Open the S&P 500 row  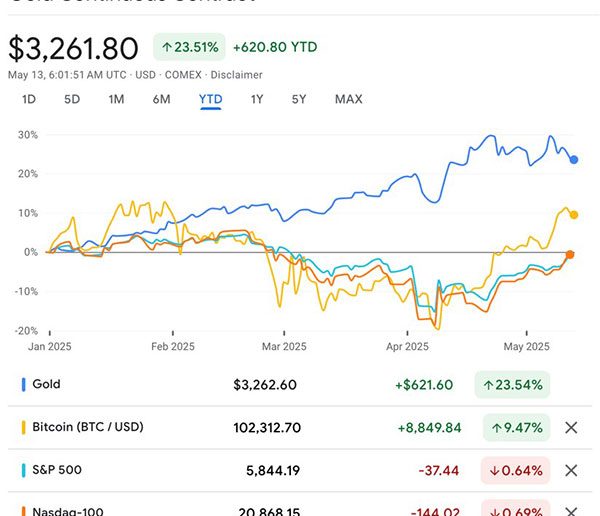[x=300, y=470]
